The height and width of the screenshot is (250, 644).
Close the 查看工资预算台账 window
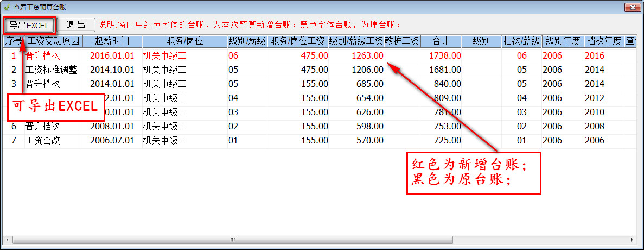pyautogui.click(x=630, y=7)
